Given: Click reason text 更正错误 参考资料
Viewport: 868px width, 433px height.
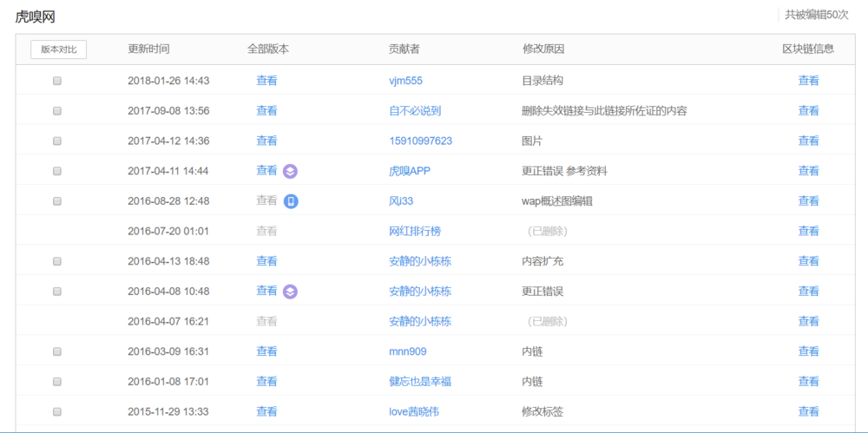Looking at the screenshot, I should [x=564, y=171].
